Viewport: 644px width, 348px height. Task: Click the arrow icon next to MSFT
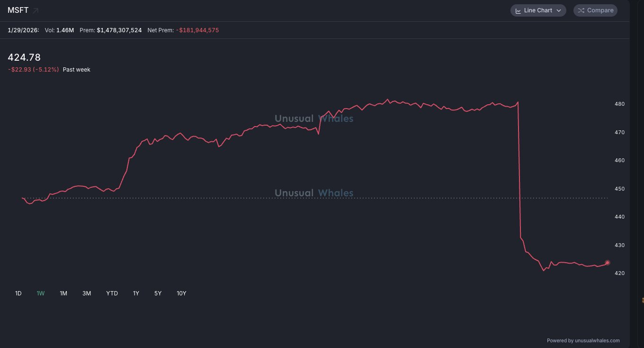(36, 10)
